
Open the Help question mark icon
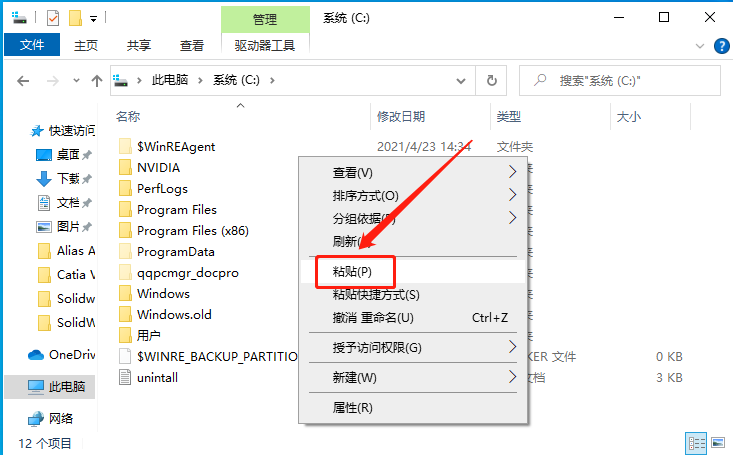tap(721, 46)
